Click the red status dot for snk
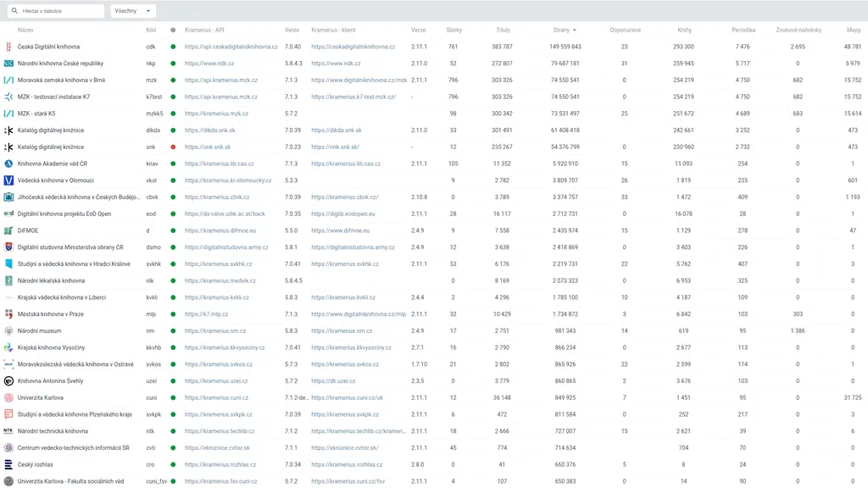Viewport: 868px width, 488px height. tap(173, 147)
